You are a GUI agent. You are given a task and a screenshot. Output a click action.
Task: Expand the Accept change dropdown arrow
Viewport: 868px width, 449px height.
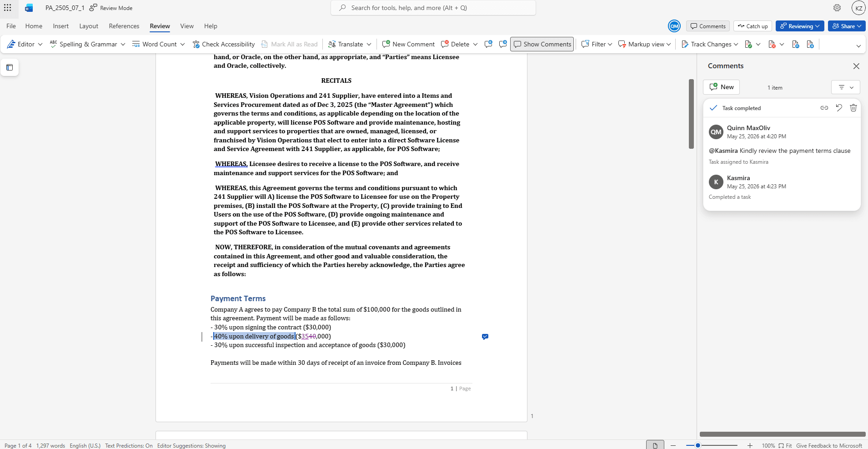(x=758, y=44)
